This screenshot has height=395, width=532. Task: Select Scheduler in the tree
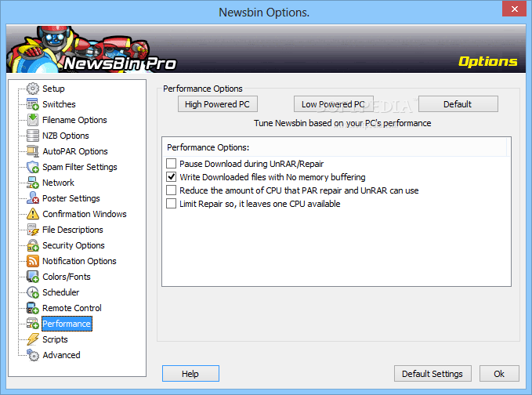pos(61,292)
